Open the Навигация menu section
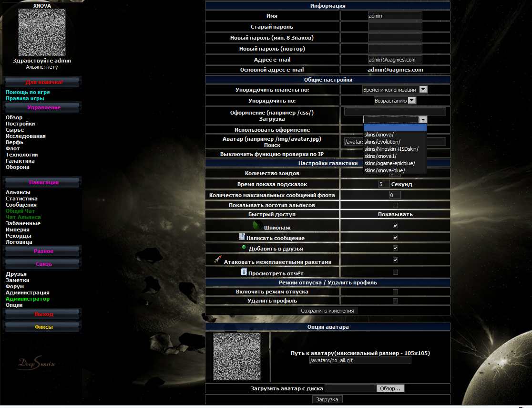This screenshot has height=408, width=532. pyautogui.click(x=42, y=182)
